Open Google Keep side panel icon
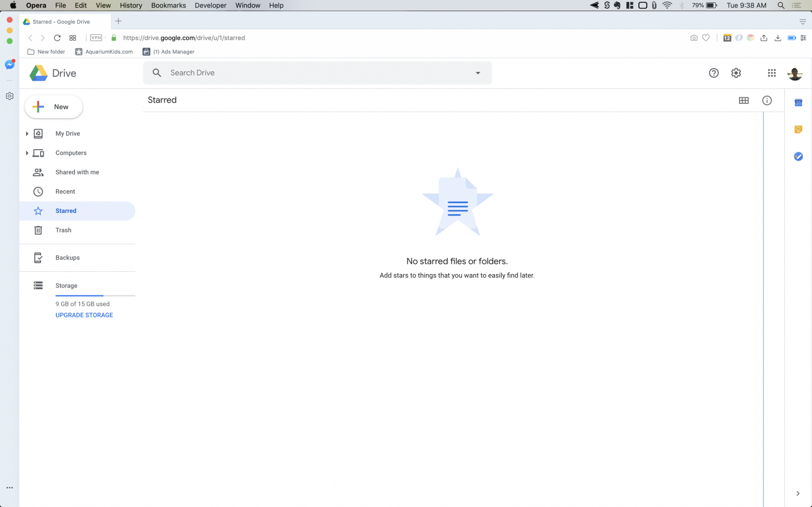 [x=798, y=129]
